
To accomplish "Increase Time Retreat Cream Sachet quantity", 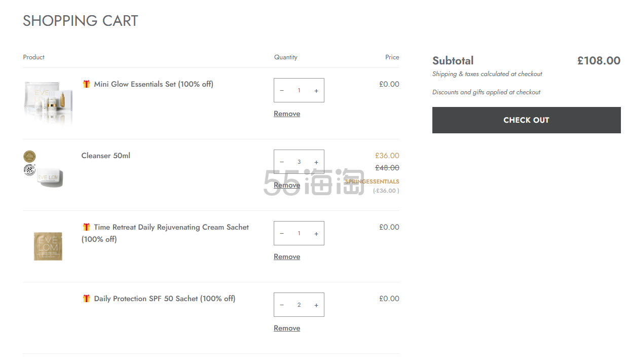I will point(316,234).
